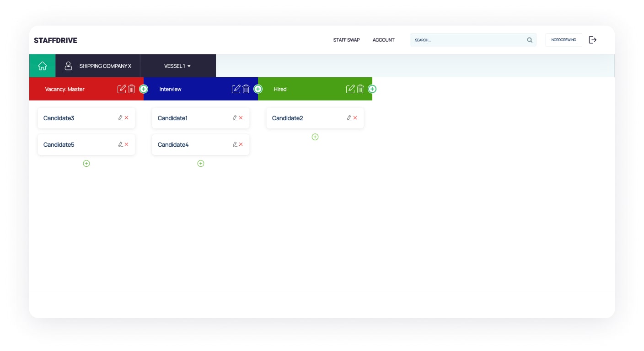Remove Candidate1 using the red X
644x351 pixels.
(241, 118)
